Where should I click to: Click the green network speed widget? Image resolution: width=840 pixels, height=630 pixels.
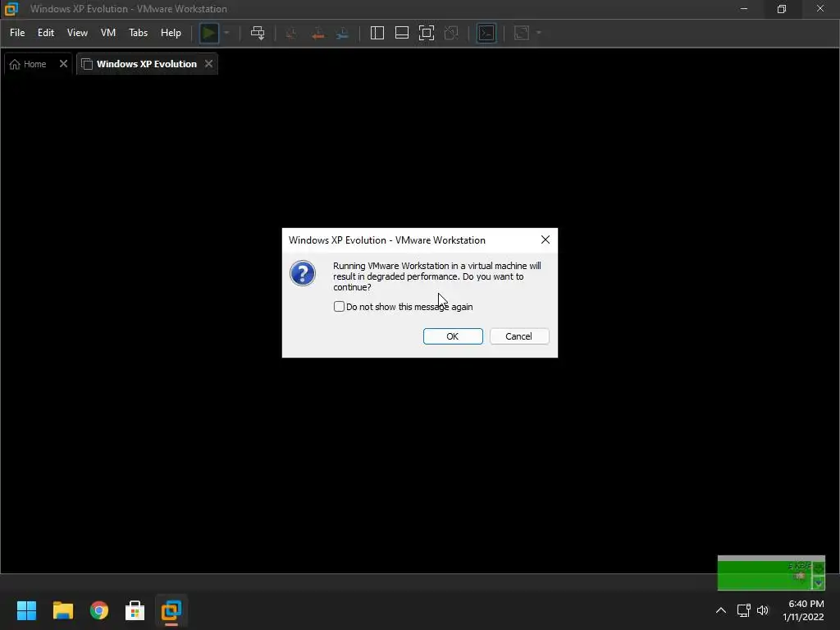pos(771,573)
